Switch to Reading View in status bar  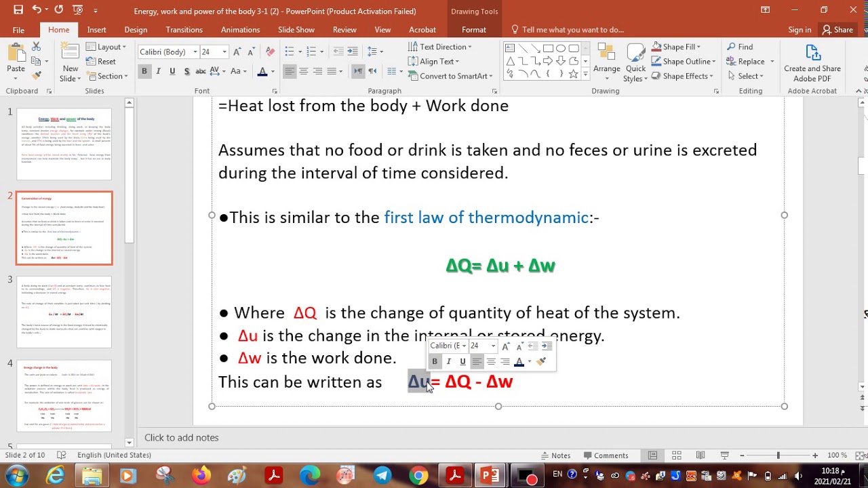tap(701, 455)
